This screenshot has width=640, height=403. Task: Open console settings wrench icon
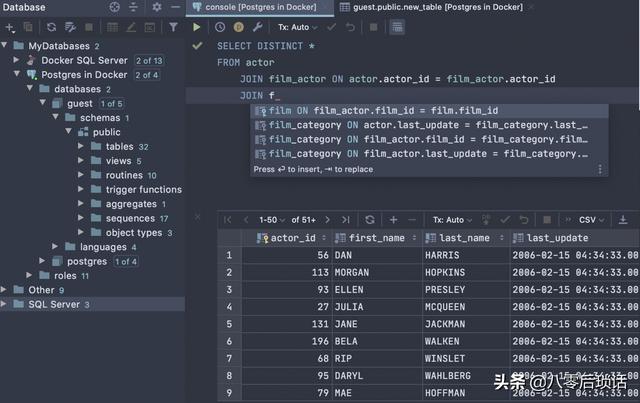(x=258, y=27)
